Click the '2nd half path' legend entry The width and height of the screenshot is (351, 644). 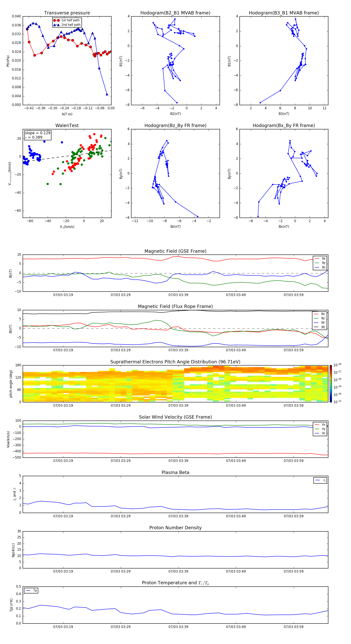pyautogui.click(x=67, y=25)
